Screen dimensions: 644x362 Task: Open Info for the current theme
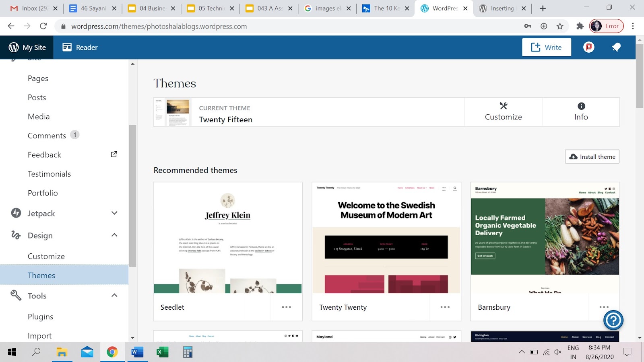pyautogui.click(x=581, y=112)
